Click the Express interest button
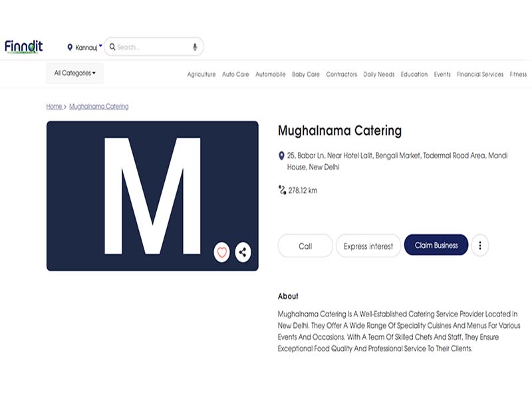Screen dimensions: 532x399 pyautogui.click(x=368, y=246)
